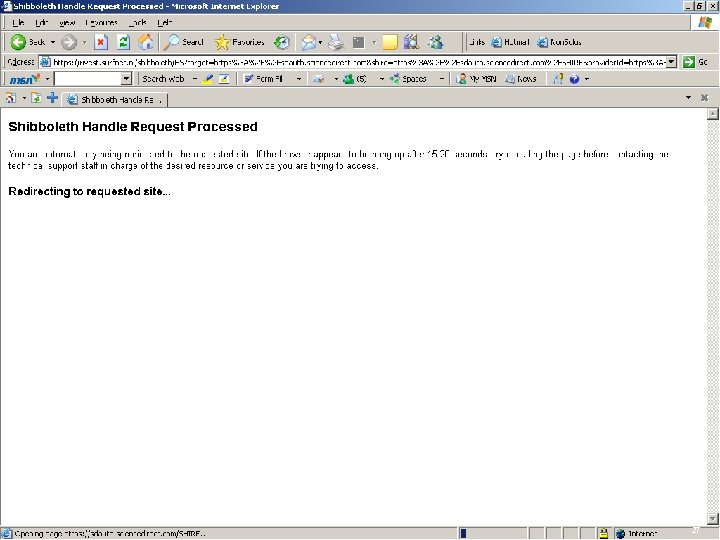The width and height of the screenshot is (720, 540).
Task: Click the add-to-tab-group icon beside plus
Action: pos(36,98)
